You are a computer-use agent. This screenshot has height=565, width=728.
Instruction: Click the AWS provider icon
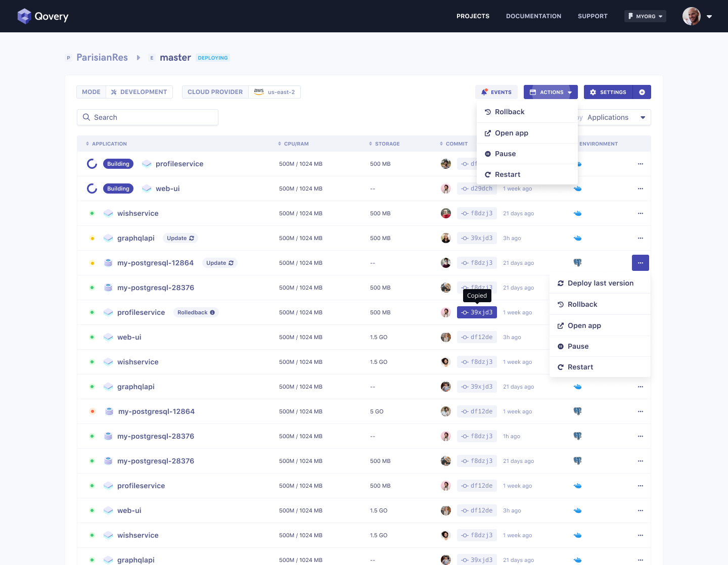tap(259, 91)
